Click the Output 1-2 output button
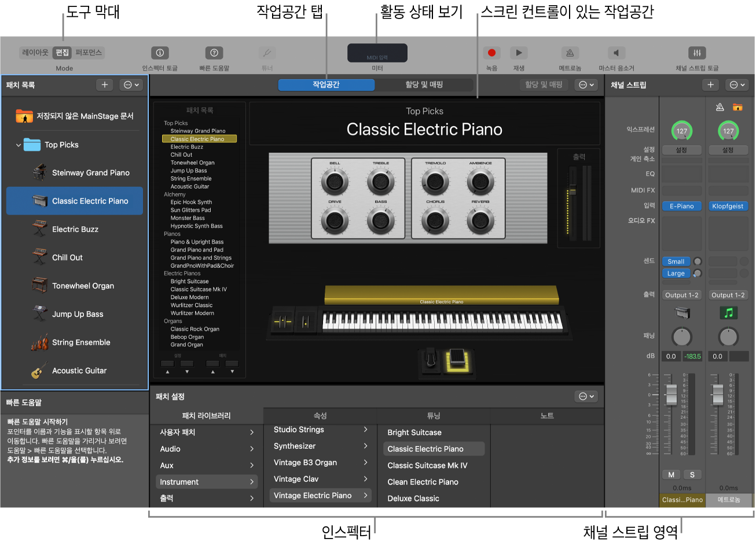Image resolution: width=756 pixels, height=546 pixels. click(681, 294)
